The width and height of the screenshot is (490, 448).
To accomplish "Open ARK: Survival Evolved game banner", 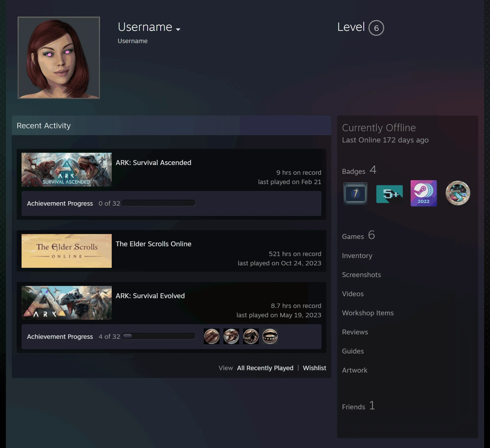I will [67, 303].
